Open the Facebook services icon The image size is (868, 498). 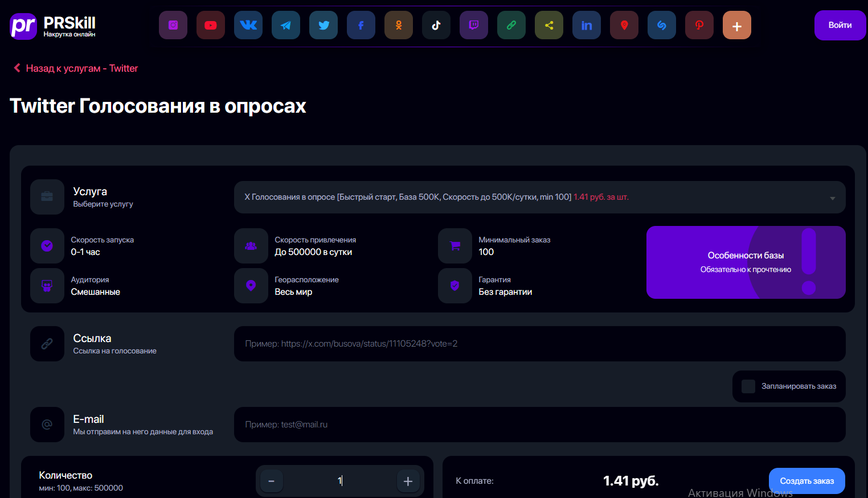[361, 25]
